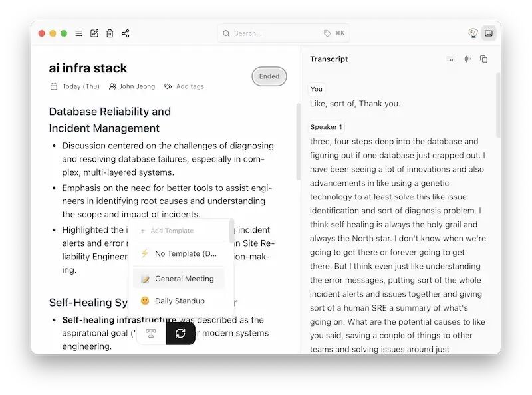The image size is (532, 395).
Task: Share the note via share icon
Action: coord(126,33)
